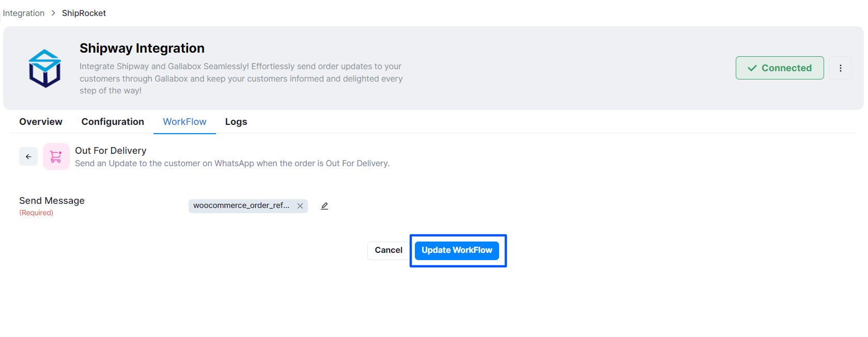This screenshot has width=868, height=337.
Task: Click the breadcrumb chevron separator
Action: 53,13
